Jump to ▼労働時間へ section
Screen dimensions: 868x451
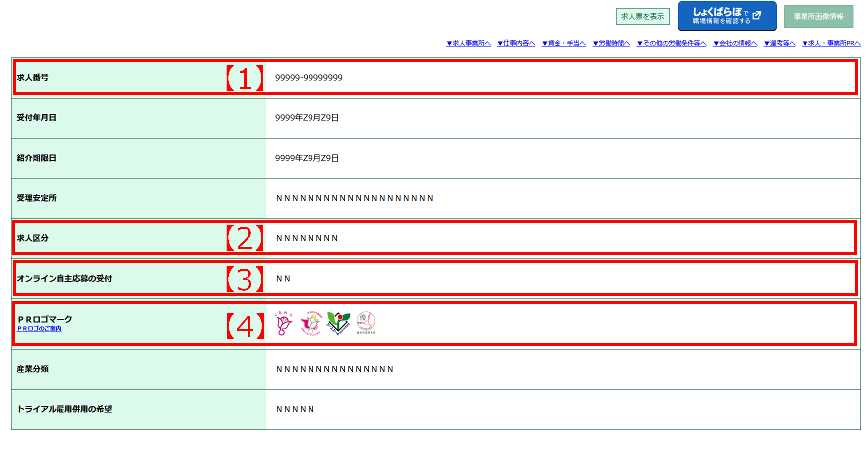(x=611, y=43)
